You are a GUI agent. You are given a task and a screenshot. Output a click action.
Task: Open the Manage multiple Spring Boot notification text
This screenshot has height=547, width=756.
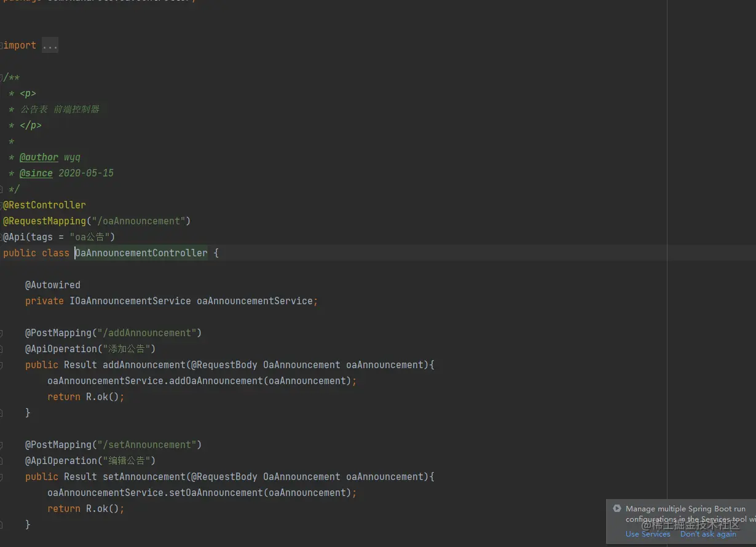pos(691,514)
